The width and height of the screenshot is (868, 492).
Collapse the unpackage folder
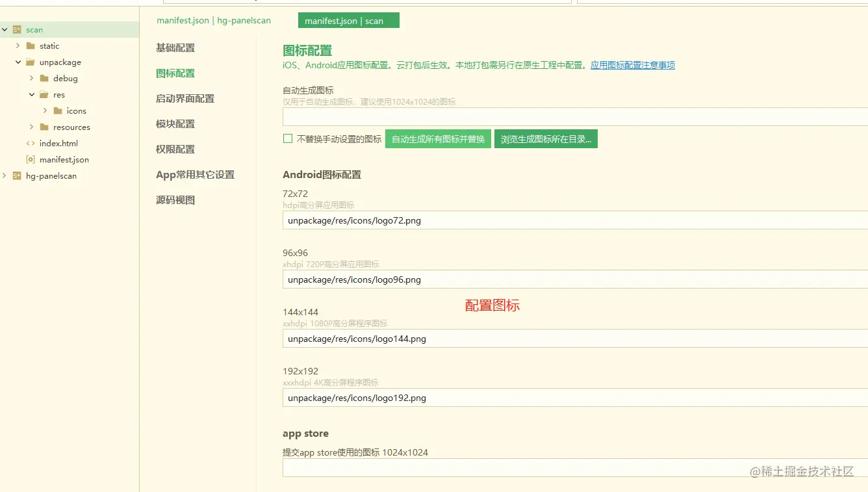click(x=18, y=62)
